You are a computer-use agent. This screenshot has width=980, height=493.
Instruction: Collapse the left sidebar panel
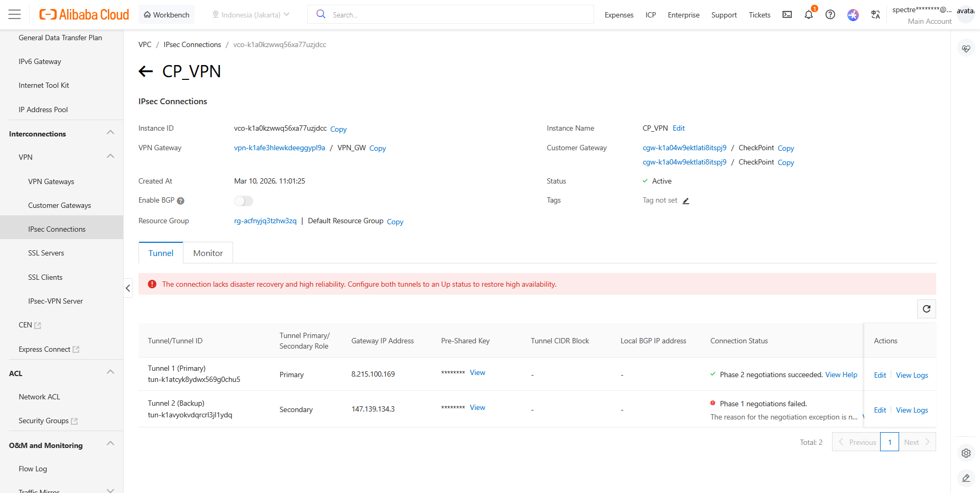128,288
